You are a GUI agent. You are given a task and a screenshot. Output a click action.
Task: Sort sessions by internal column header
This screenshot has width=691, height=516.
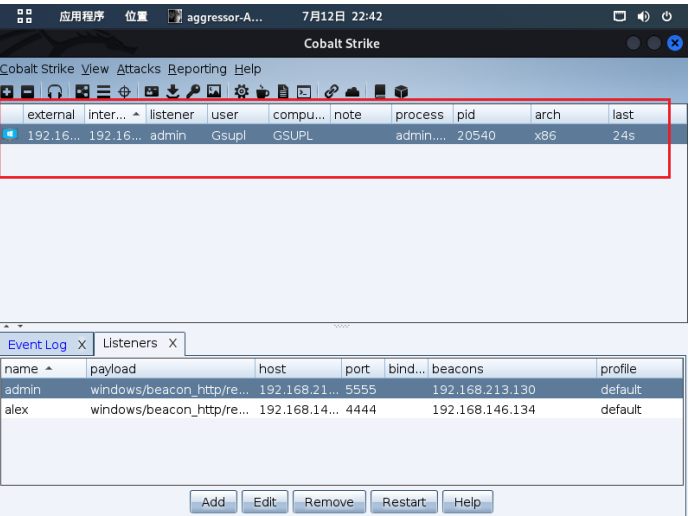[x=115, y=115]
